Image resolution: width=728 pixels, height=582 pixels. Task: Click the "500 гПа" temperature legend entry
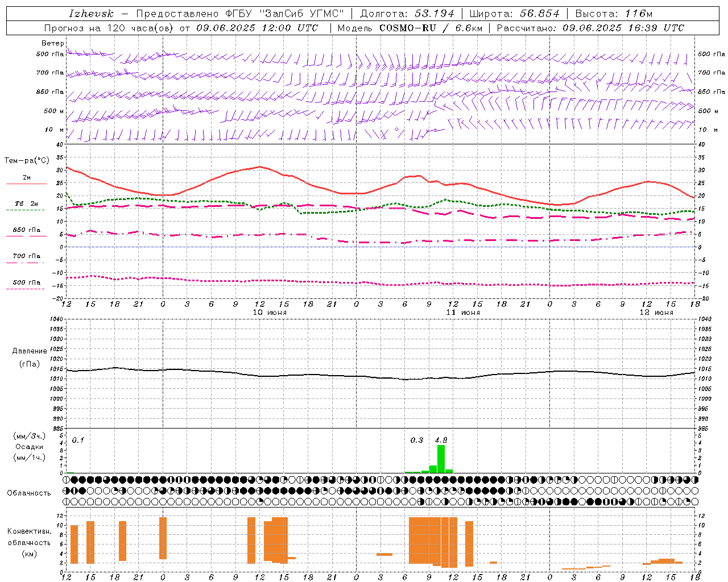tap(26, 282)
